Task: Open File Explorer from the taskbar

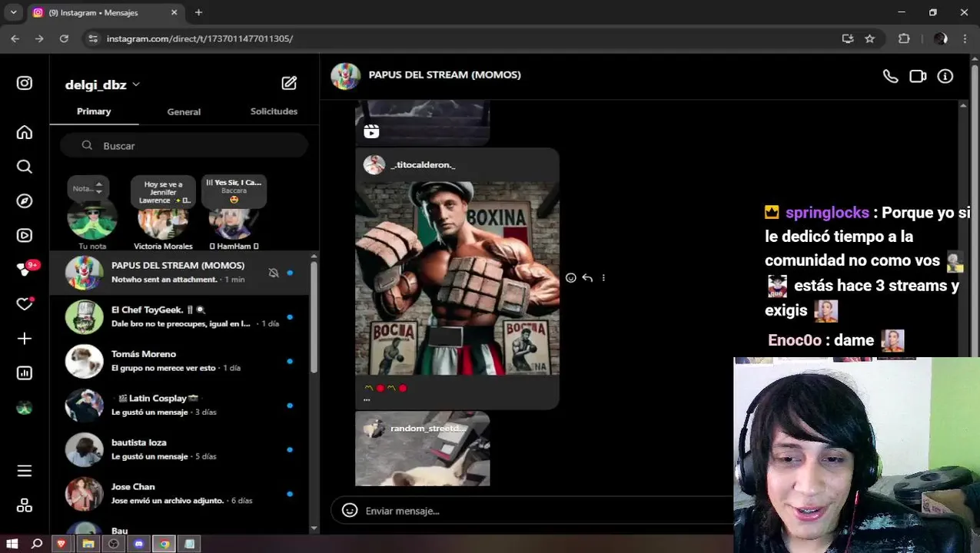Action: point(88,544)
